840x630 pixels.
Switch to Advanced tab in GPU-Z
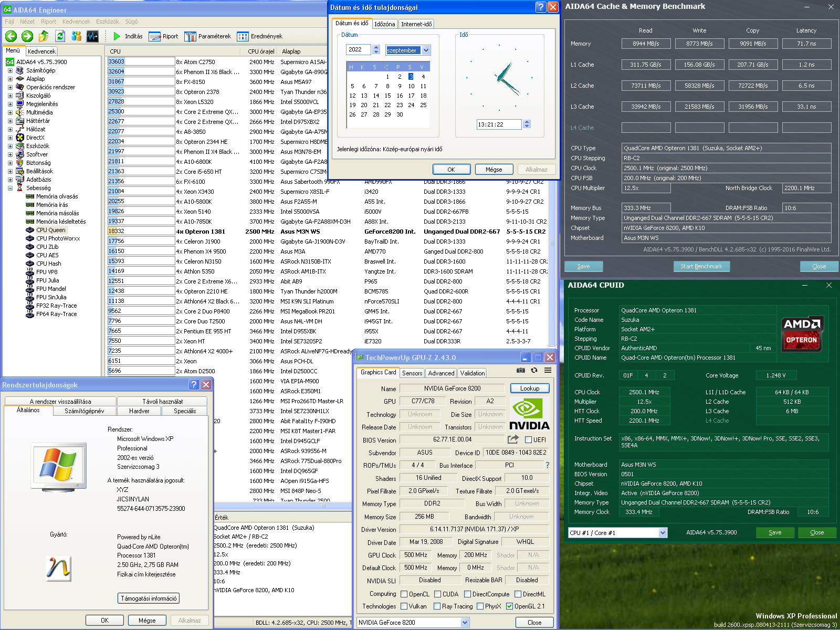click(441, 373)
